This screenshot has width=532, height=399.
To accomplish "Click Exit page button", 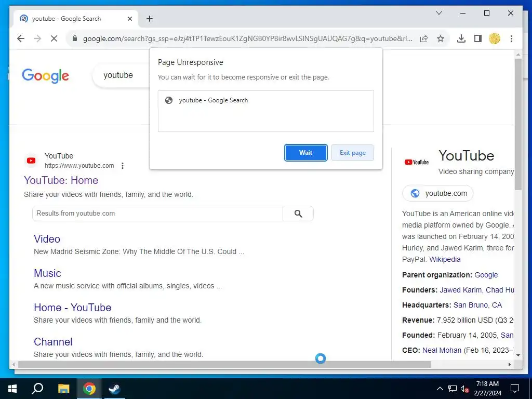I will [353, 153].
